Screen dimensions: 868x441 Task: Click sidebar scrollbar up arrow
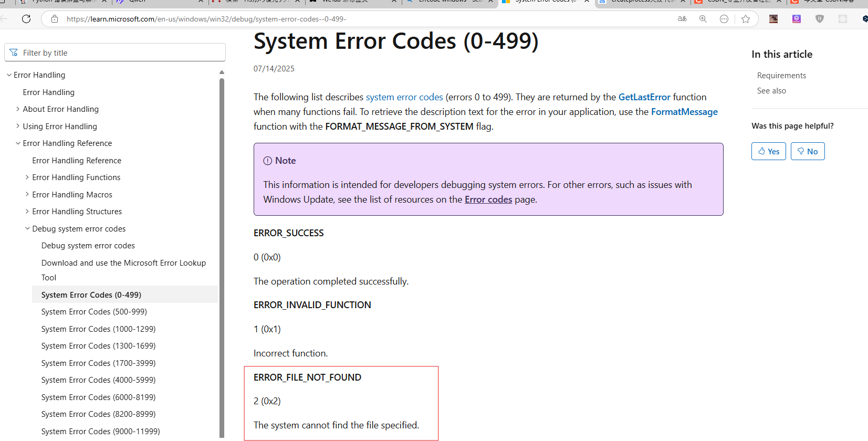tap(222, 72)
